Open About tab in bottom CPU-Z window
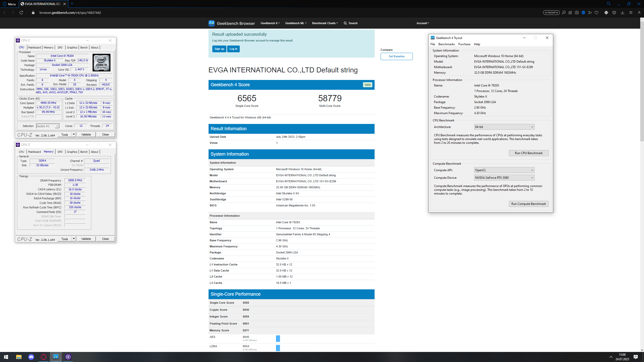 [95, 152]
